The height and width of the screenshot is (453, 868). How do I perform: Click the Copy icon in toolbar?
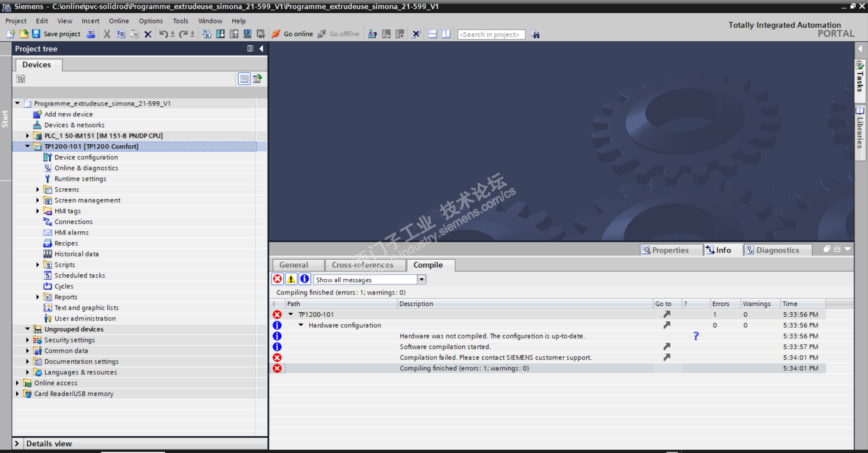pyautogui.click(x=120, y=34)
